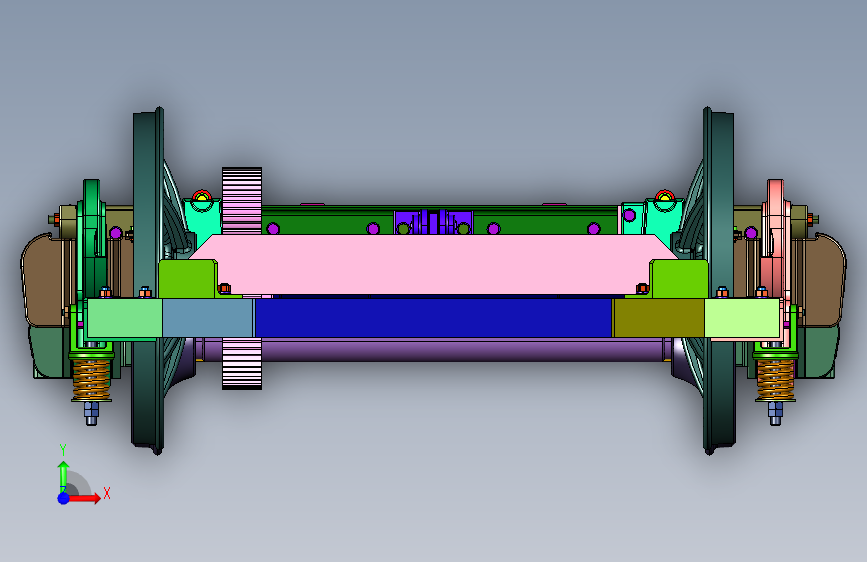Select the olive colored beam segment

659,318
